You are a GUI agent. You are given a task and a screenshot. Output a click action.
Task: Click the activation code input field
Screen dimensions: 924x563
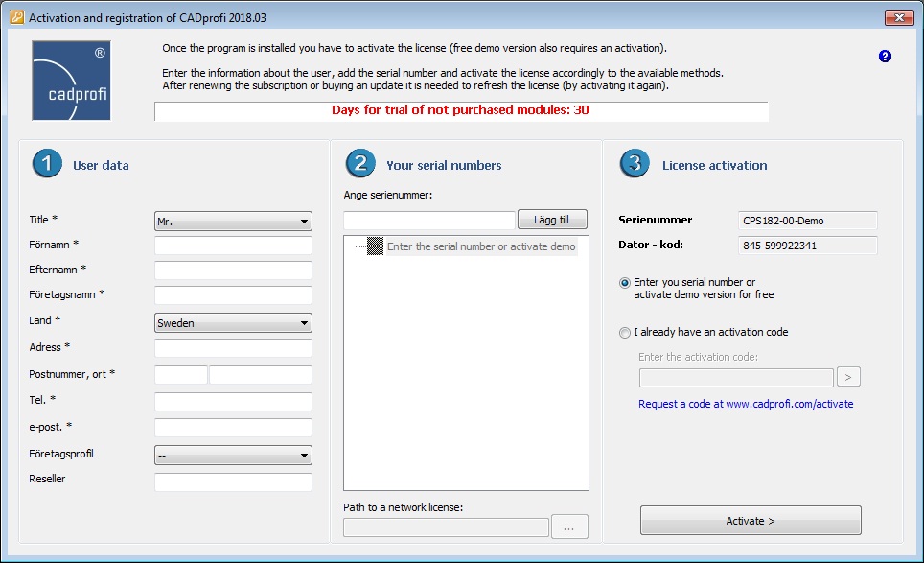(x=736, y=378)
